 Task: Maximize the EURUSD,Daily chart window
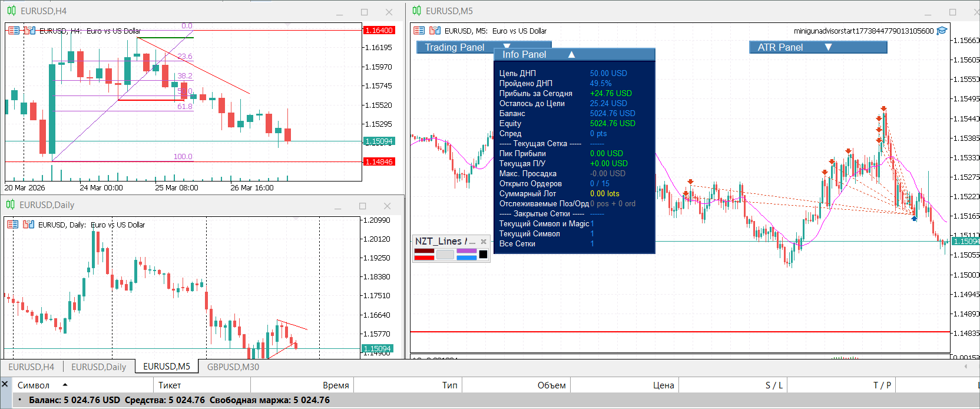[363, 206]
